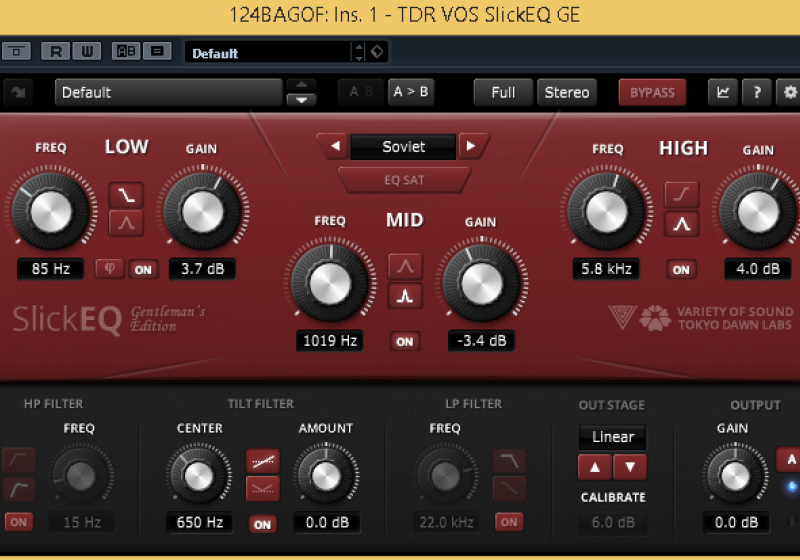Screen dimensions: 800x560
Task: Click the HIGH FREQ knob
Action: click(x=606, y=211)
